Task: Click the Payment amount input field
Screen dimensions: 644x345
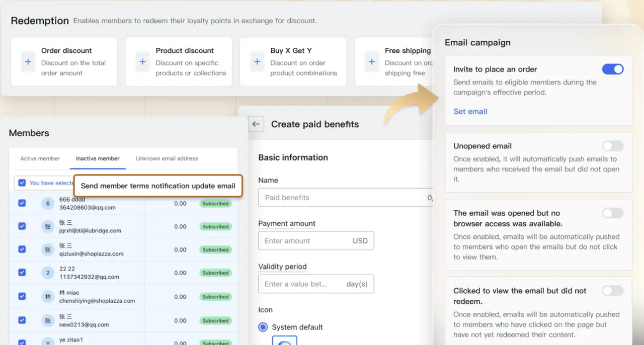Action: (x=304, y=241)
